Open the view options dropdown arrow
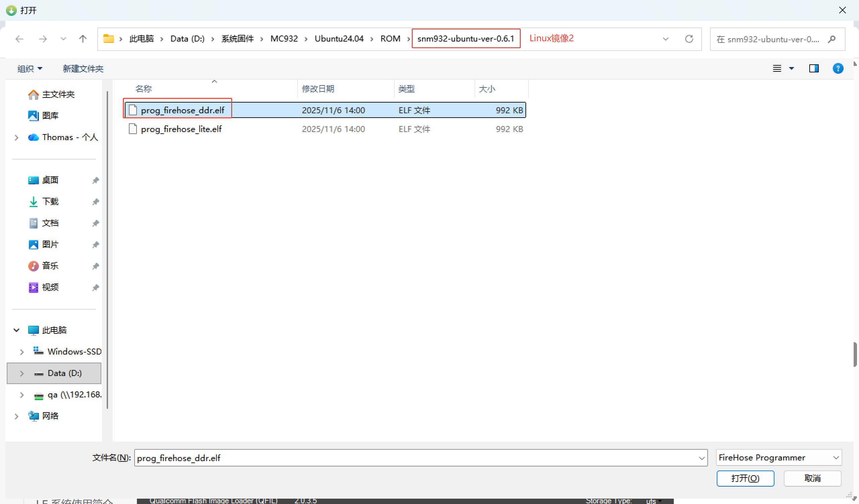Viewport: 859px width, 504px height. click(792, 68)
